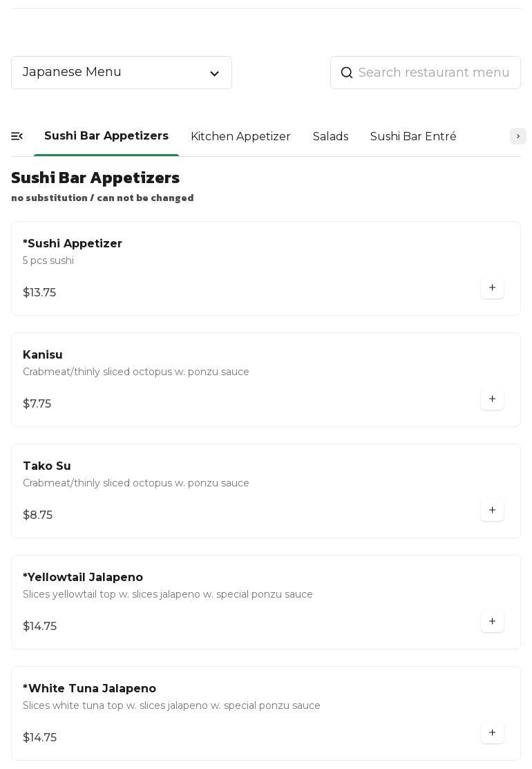Screen dimensions: 532x769
Task: Click the search magnifier icon
Action: (x=347, y=73)
